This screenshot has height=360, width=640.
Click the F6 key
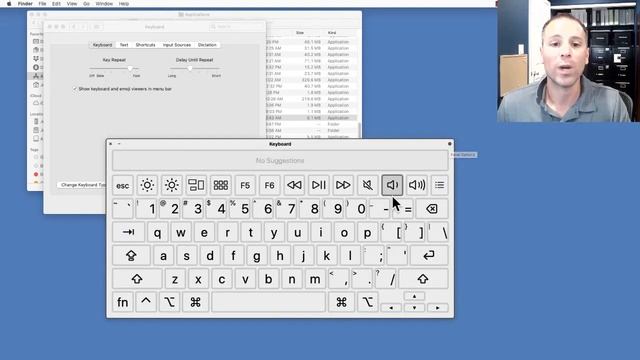tap(269, 185)
